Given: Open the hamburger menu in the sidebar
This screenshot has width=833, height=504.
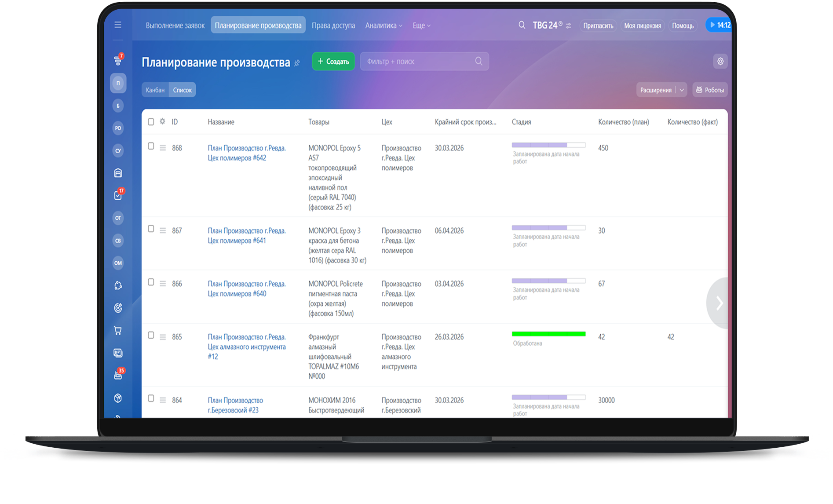Looking at the screenshot, I should click(118, 25).
